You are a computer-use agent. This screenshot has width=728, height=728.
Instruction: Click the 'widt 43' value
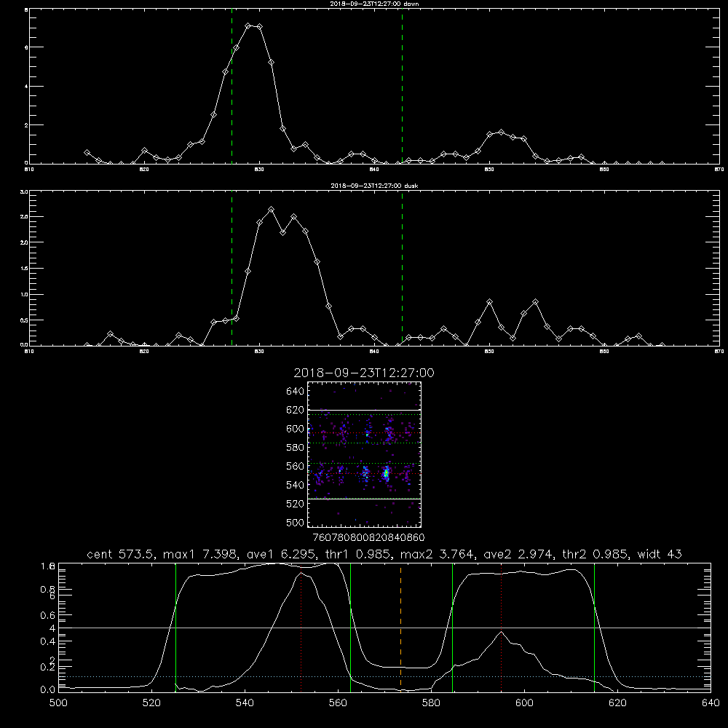[660, 554]
